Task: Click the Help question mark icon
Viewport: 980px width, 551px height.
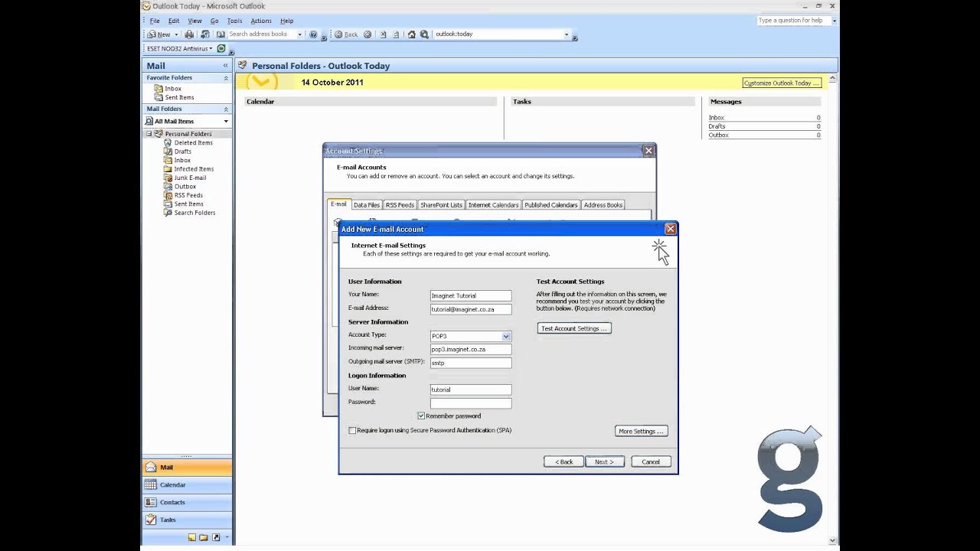Action: [313, 34]
